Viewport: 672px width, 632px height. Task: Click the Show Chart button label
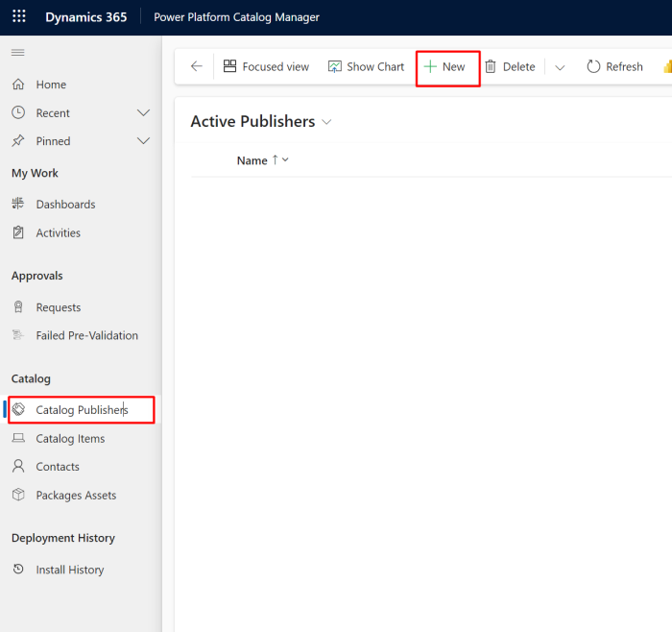[375, 67]
